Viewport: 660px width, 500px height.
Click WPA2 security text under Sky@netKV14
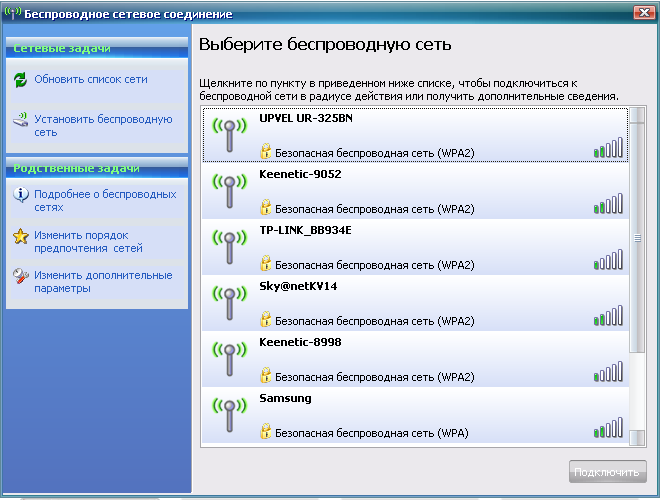pyautogui.click(x=375, y=321)
